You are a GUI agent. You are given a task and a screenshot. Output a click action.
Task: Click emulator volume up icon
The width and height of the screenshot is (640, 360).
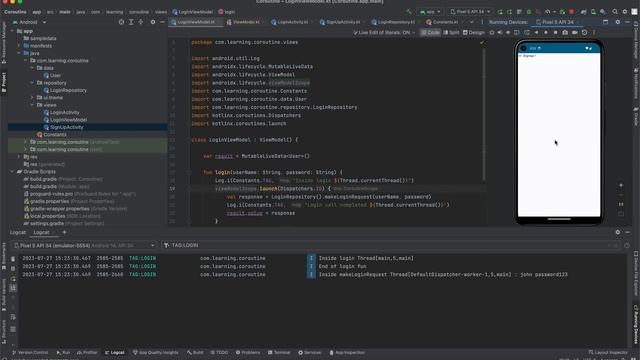[500, 33]
